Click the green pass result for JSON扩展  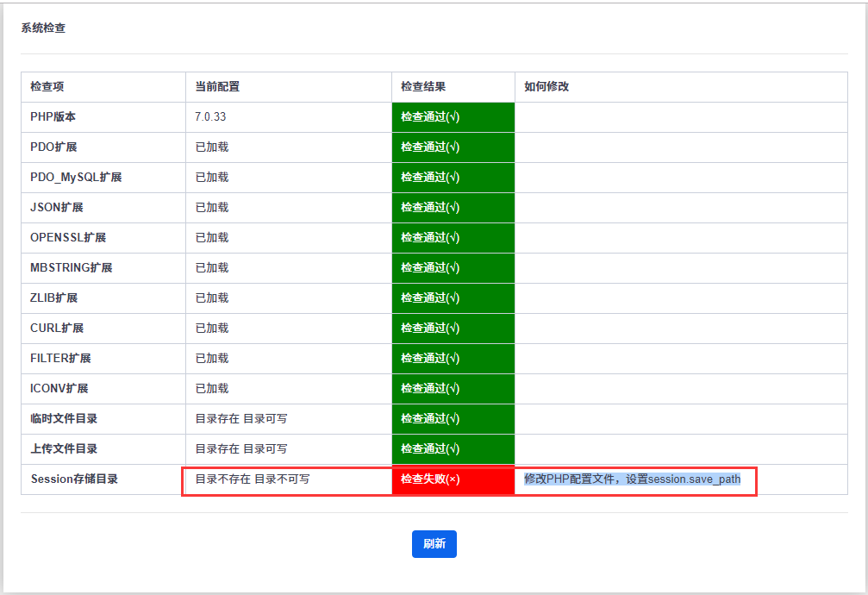[x=430, y=208]
